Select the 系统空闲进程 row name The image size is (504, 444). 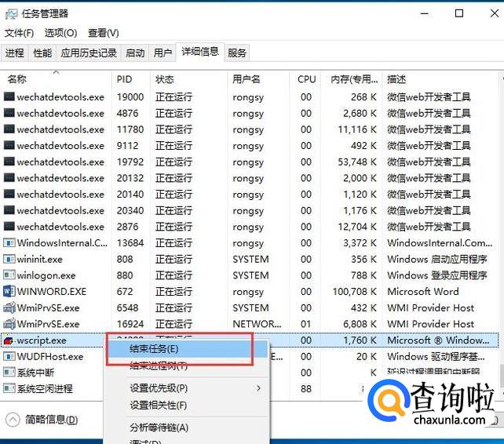click(x=45, y=389)
